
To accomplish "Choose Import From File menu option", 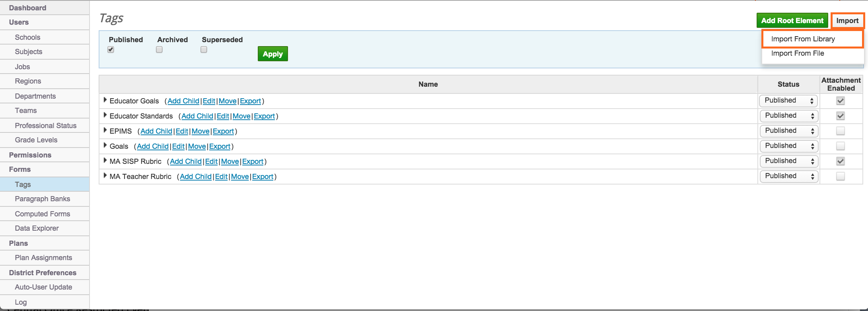I will 797,53.
